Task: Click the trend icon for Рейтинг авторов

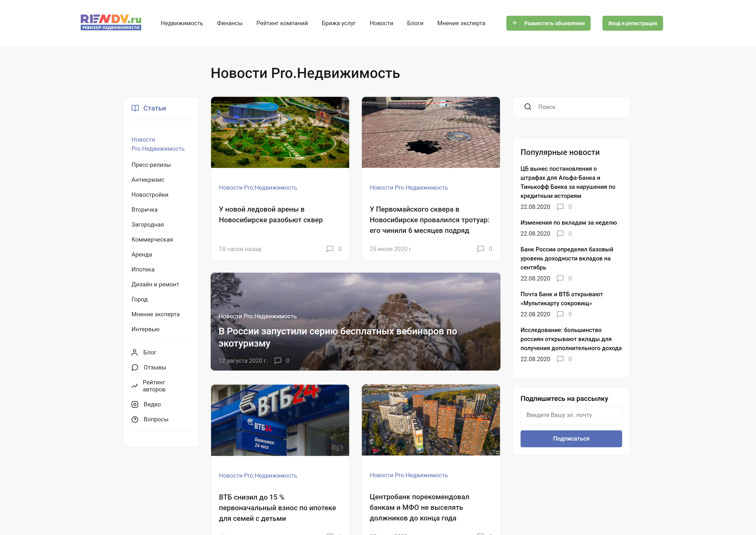Action: (x=134, y=386)
